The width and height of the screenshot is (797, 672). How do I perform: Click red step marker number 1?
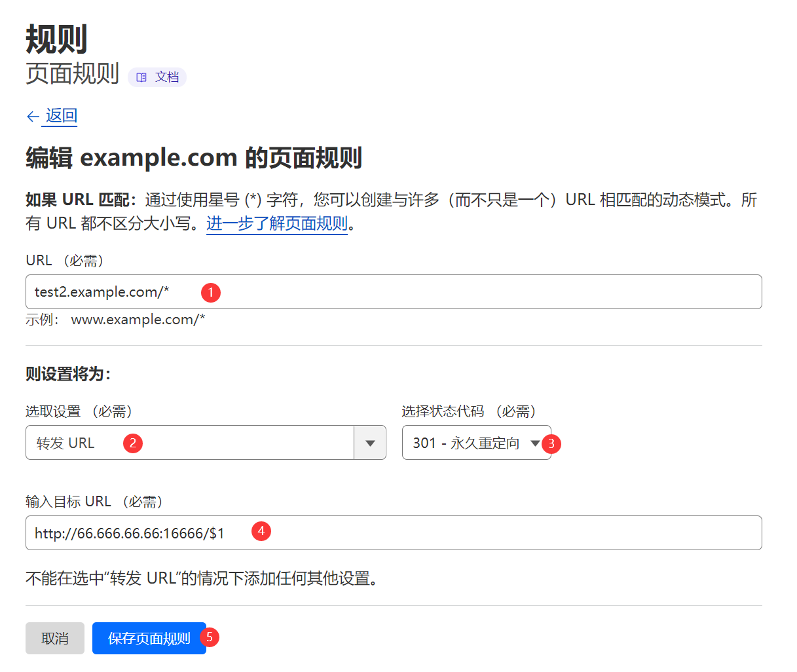(211, 292)
